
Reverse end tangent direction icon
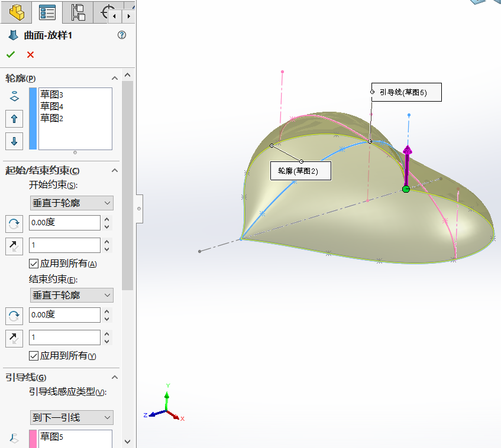coord(14,339)
